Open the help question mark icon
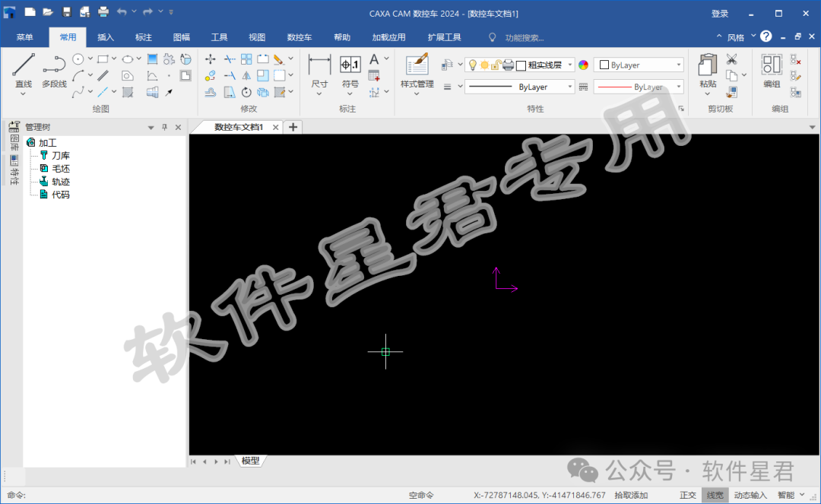Screen dimensions: 821x504 pos(766,36)
